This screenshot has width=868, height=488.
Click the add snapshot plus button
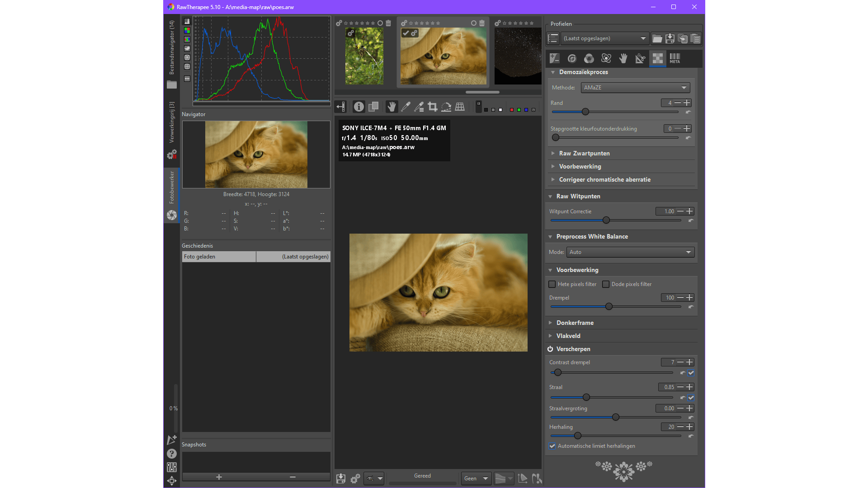pyautogui.click(x=219, y=477)
